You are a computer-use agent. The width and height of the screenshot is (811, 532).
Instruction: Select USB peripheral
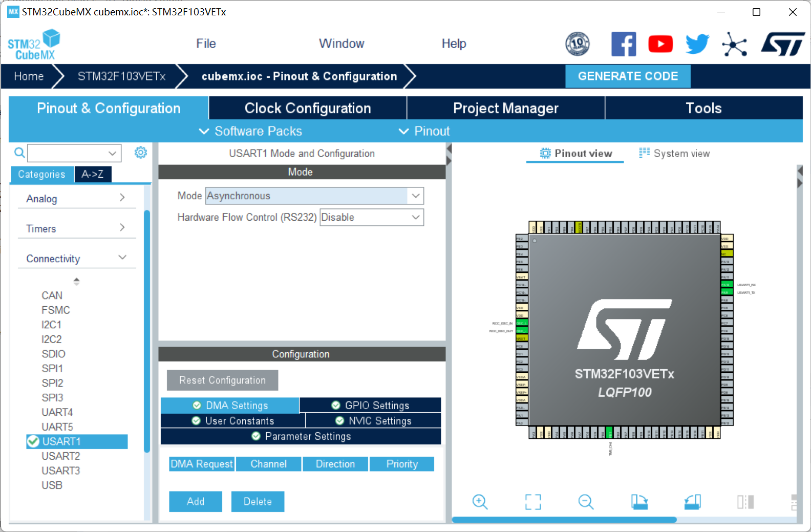pyautogui.click(x=52, y=485)
